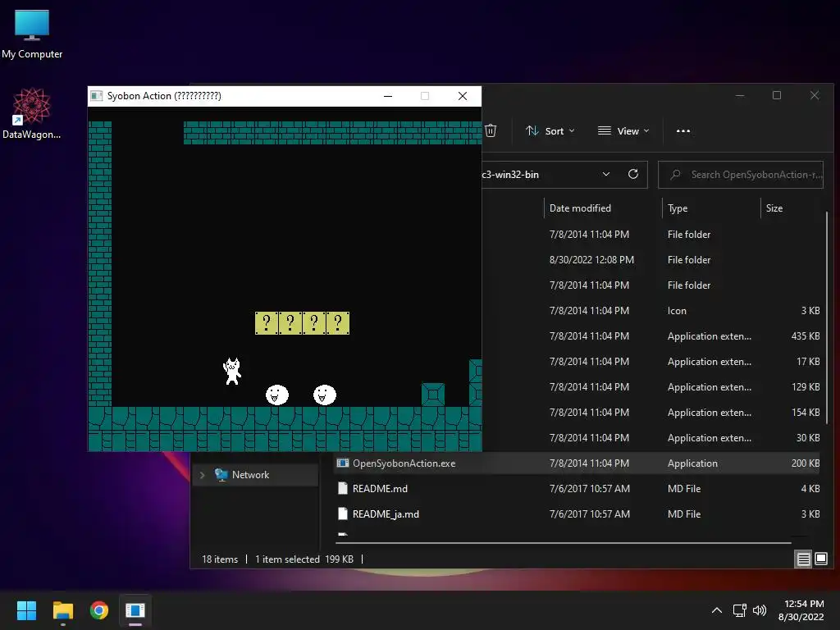Viewport: 840px width, 630px height.
Task: Close the Syobon Action game window
Action: [463, 96]
